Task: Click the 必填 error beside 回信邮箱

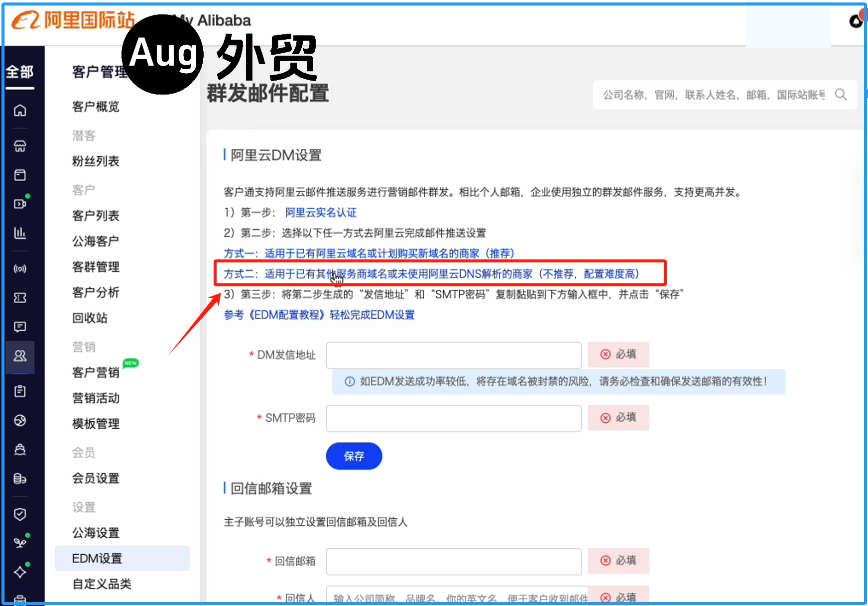Action: (619, 561)
